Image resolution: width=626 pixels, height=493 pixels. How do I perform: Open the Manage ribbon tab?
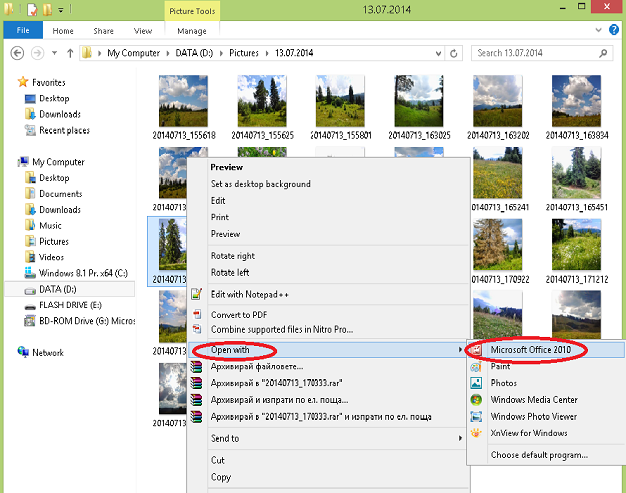point(192,31)
